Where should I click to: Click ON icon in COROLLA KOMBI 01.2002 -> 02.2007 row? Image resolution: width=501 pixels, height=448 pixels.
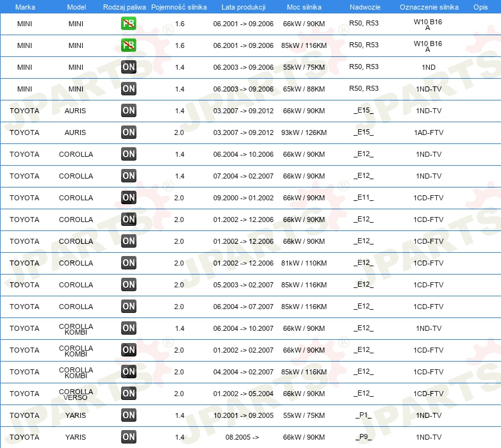point(129,350)
